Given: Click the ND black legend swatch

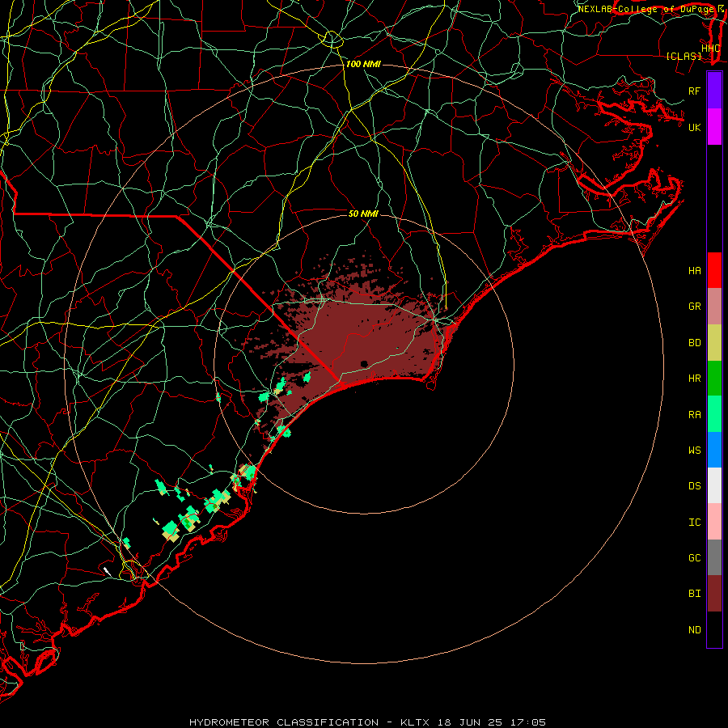Looking at the screenshot, I should pyautogui.click(x=714, y=629).
